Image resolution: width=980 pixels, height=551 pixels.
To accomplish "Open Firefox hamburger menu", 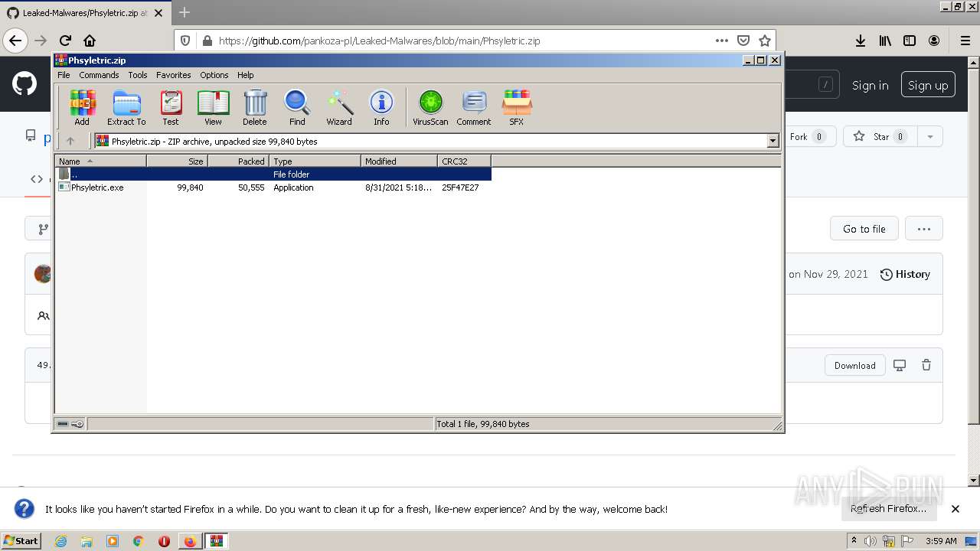I will (965, 41).
